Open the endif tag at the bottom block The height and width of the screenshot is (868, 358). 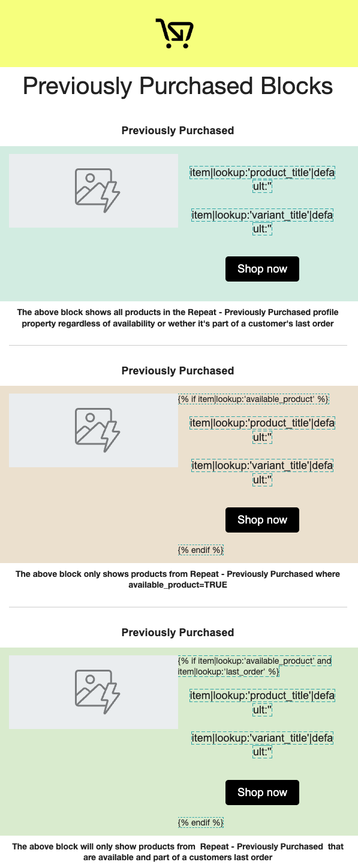pyautogui.click(x=201, y=822)
